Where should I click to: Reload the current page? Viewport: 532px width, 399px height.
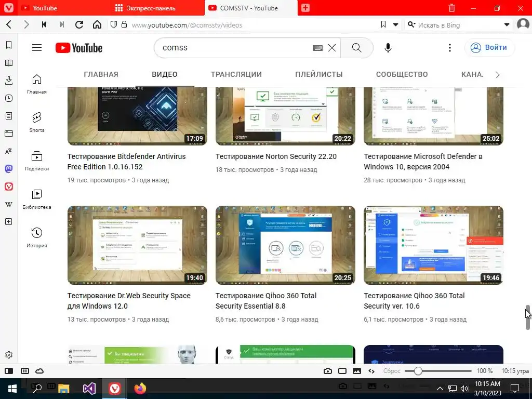(79, 24)
